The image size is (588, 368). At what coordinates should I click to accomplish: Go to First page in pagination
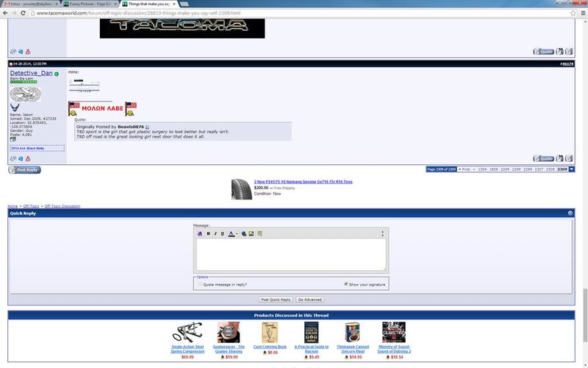(465, 169)
